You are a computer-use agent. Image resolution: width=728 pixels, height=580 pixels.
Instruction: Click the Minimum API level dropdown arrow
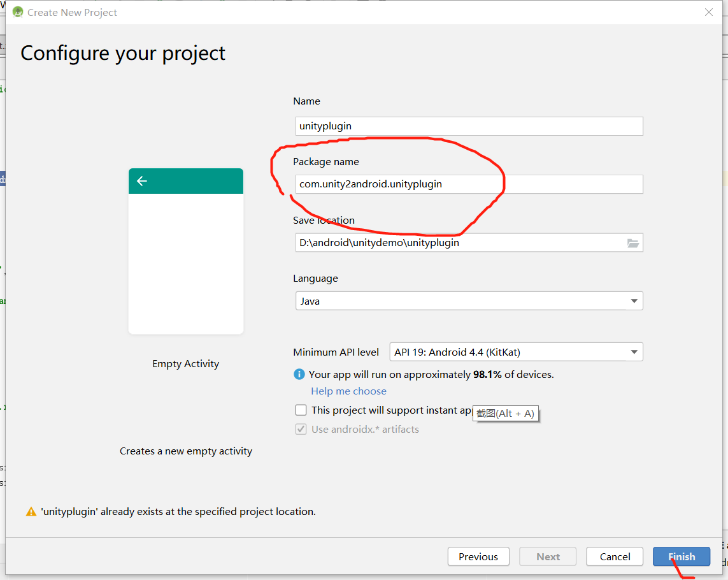click(634, 351)
